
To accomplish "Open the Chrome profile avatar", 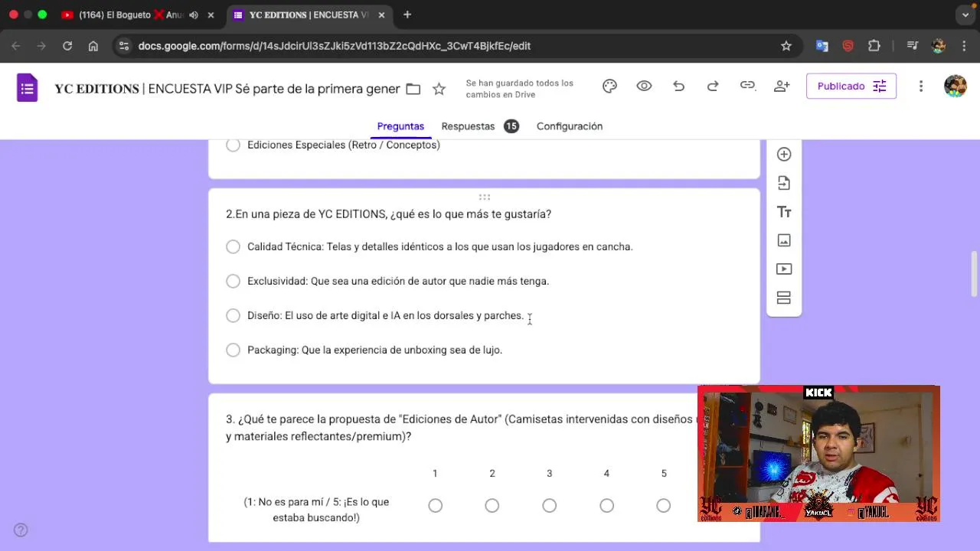I will point(939,46).
